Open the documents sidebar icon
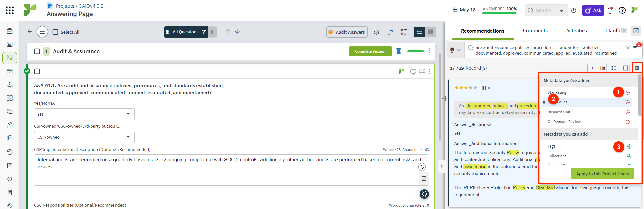Screen dimensions: 644x209 [10, 138]
